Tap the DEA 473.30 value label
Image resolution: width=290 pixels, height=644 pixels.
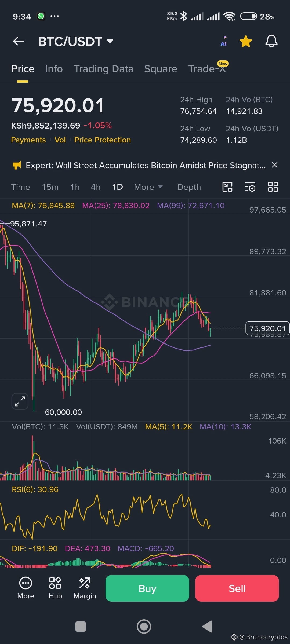(88, 548)
